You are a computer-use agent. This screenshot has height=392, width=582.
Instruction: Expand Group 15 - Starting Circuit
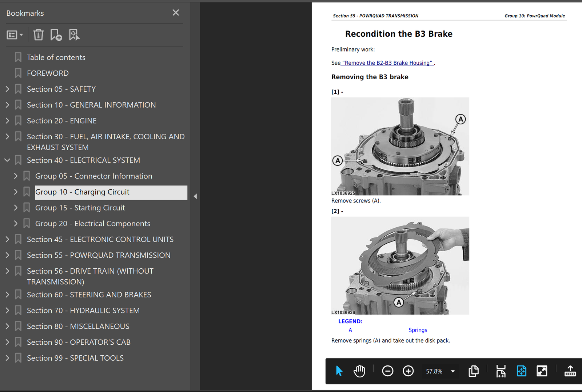coord(16,208)
